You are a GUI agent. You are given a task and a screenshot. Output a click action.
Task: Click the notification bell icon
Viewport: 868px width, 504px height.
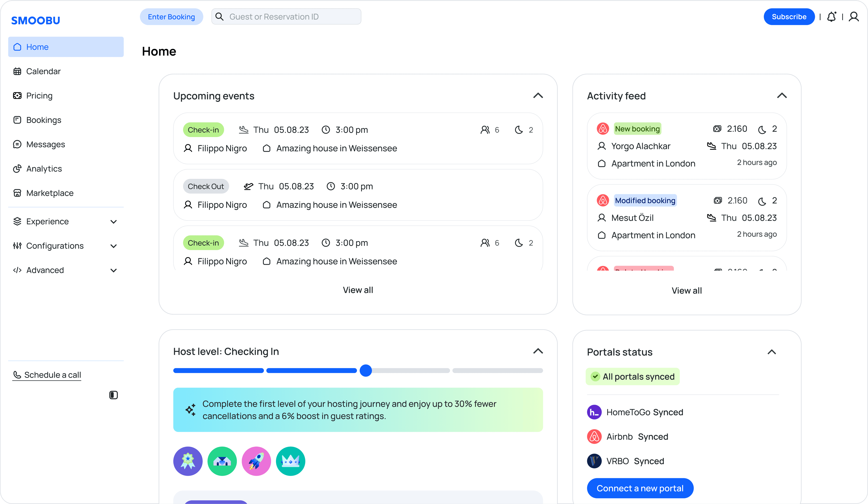[831, 17]
